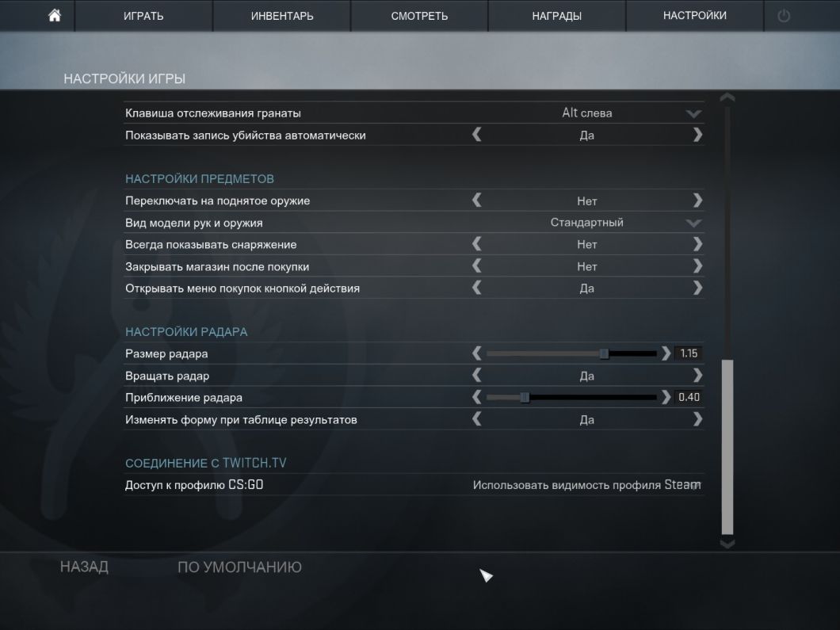Click the Размер радара value field 1.15
The height and width of the screenshot is (630, 840).
coord(689,353)
